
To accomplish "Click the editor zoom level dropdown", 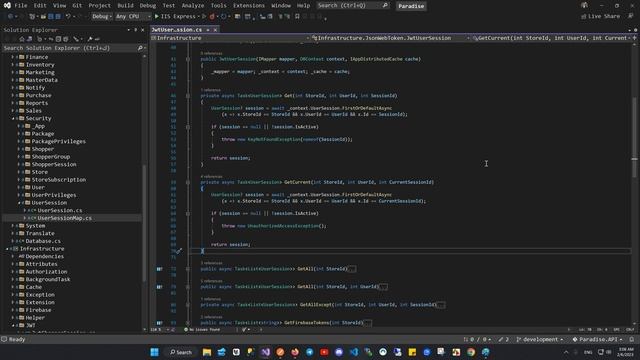I will tap(158, 329).
